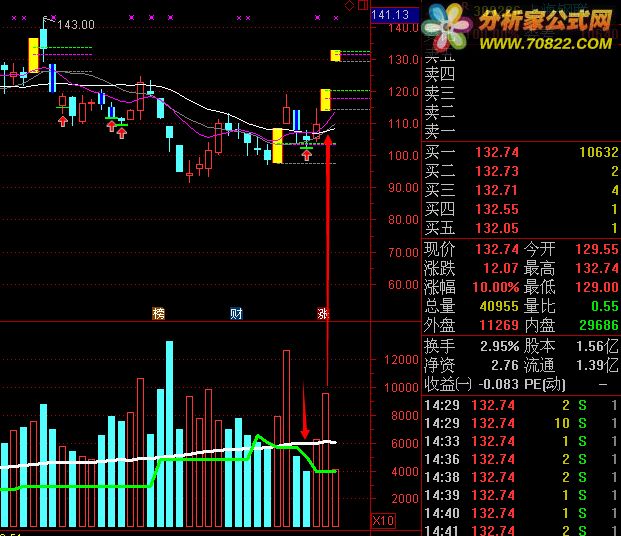Click the 8000 volume axis label
This screenshot has width=621, height=536.
[405, 416]
